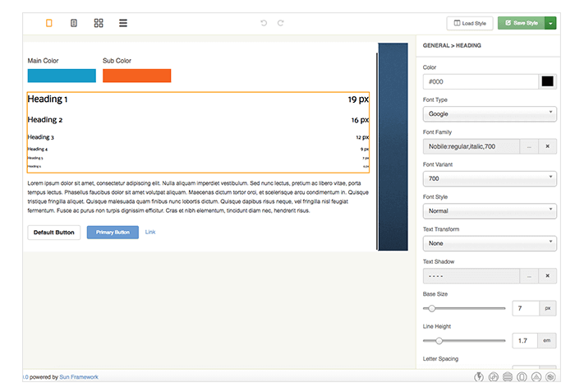Clear the Text Shadow value with X

click(x=548, y=276)
